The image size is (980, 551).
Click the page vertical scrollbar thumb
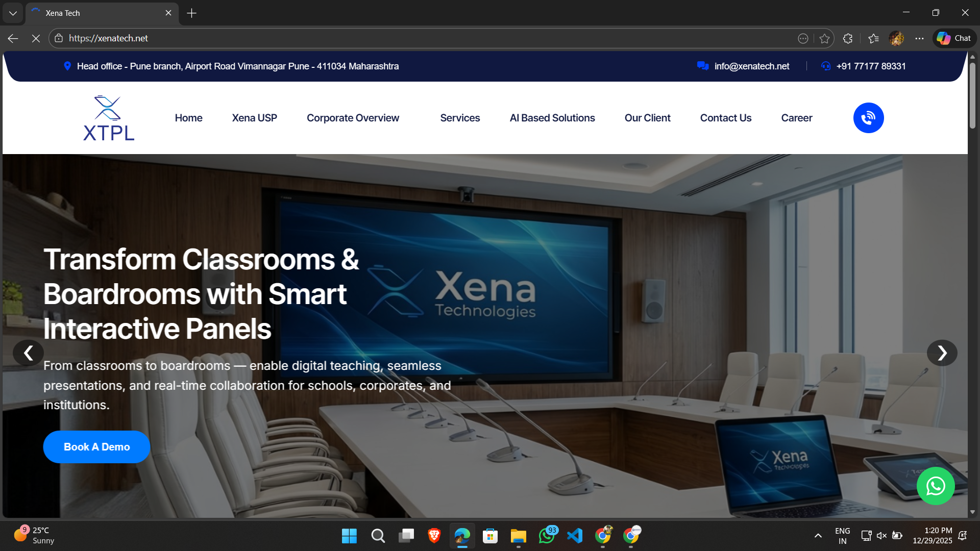972,95
